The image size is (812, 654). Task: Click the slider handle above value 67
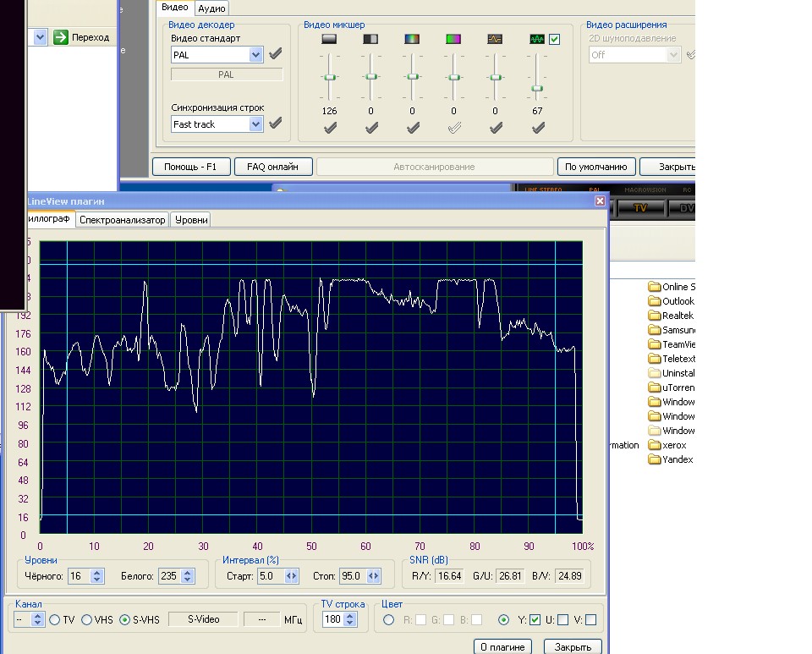[536, 88]
